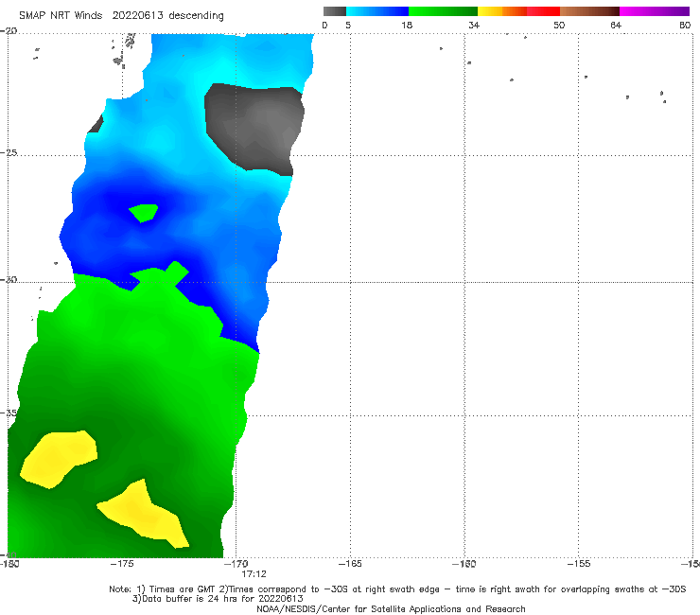Click the '-165' longitude axis label
Screen dimensions: 700x615
pos(350,564)
